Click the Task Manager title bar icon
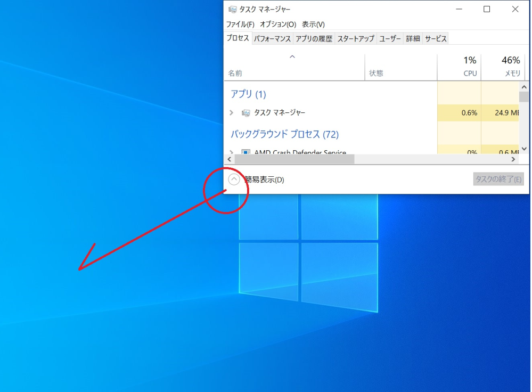 [232, 9]
